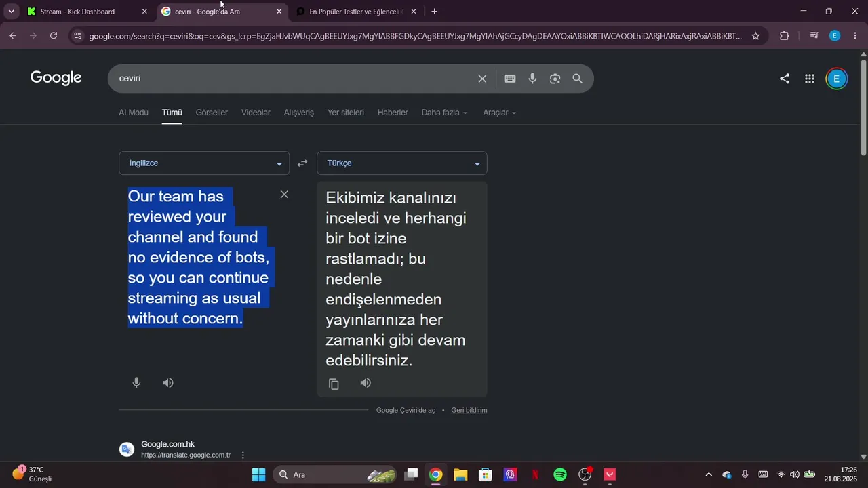Open the Haberler results tab
The width and height of the screenshot is (868, 488).
(393, 113)
